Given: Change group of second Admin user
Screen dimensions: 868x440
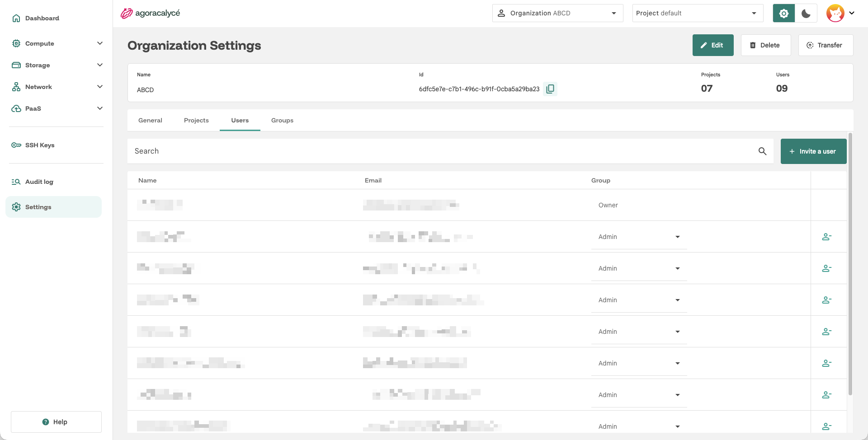Looking at the screenshot, I should click(x=639, y=268).
